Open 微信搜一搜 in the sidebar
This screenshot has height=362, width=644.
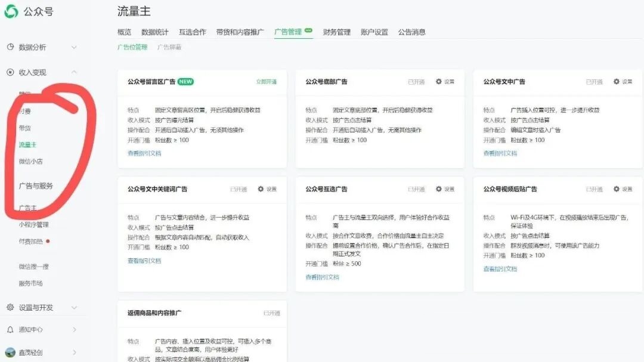(x=33, y=267)
